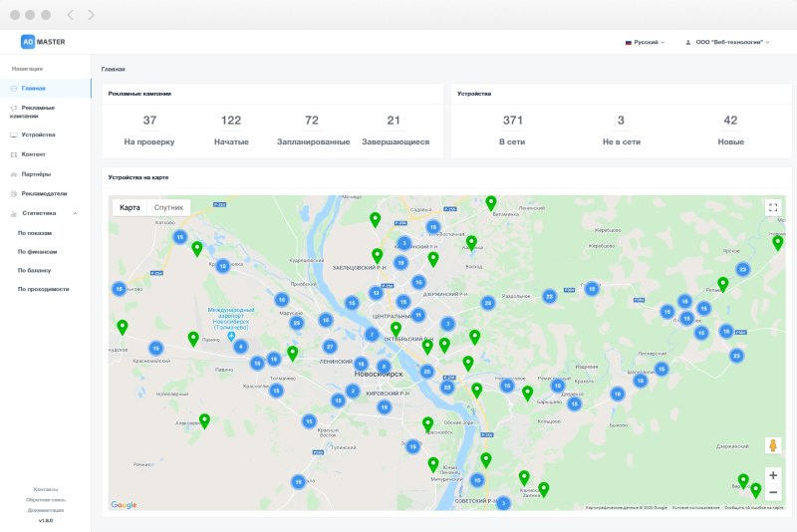Click the user profile icon in header
797x532 pixels.
coord(688,42)
